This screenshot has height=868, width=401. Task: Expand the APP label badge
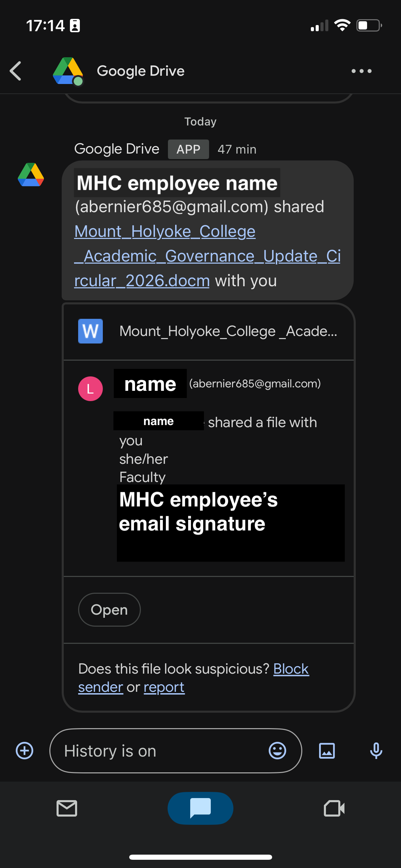188,149
